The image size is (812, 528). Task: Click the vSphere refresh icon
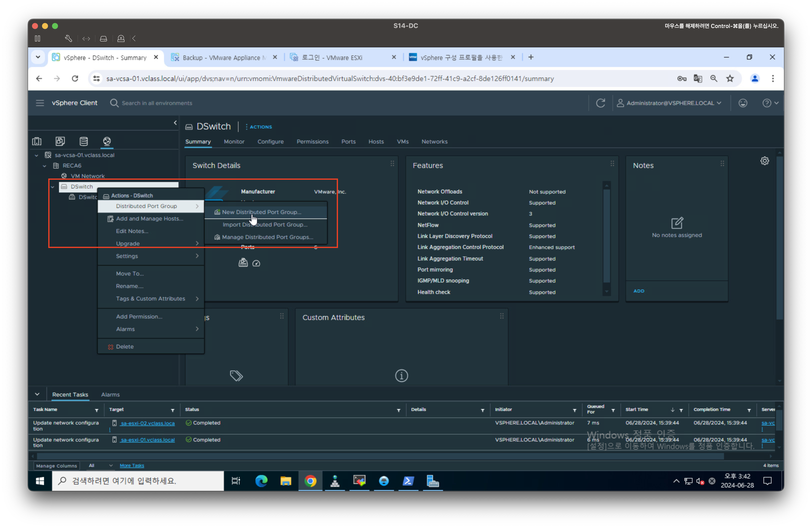[x=600, y=103]
